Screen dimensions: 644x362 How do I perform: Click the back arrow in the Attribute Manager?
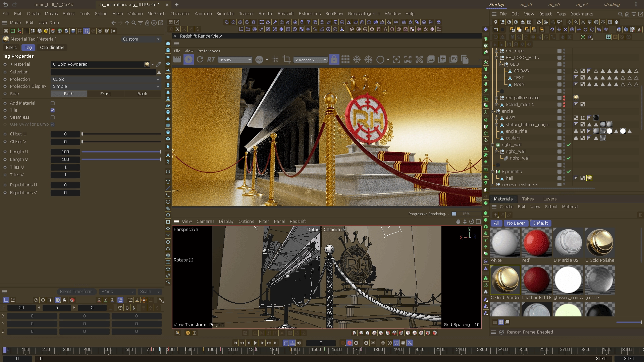(113, 23)
